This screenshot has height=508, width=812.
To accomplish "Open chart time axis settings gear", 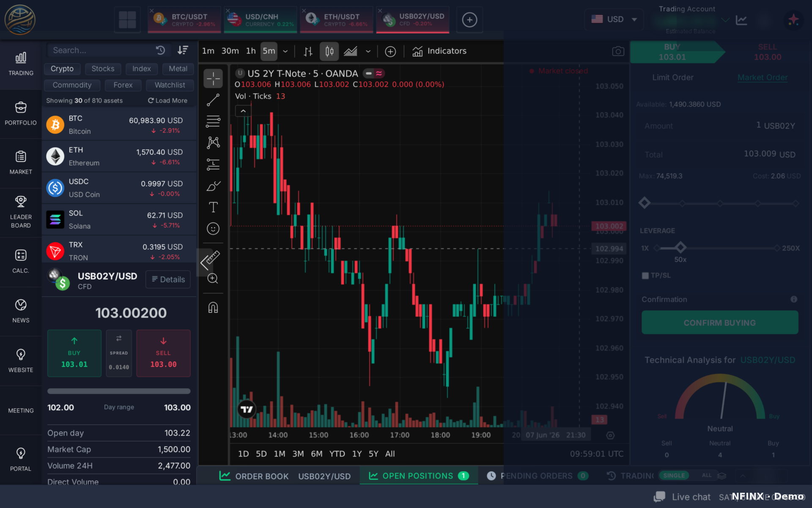I will pos(610,435).
